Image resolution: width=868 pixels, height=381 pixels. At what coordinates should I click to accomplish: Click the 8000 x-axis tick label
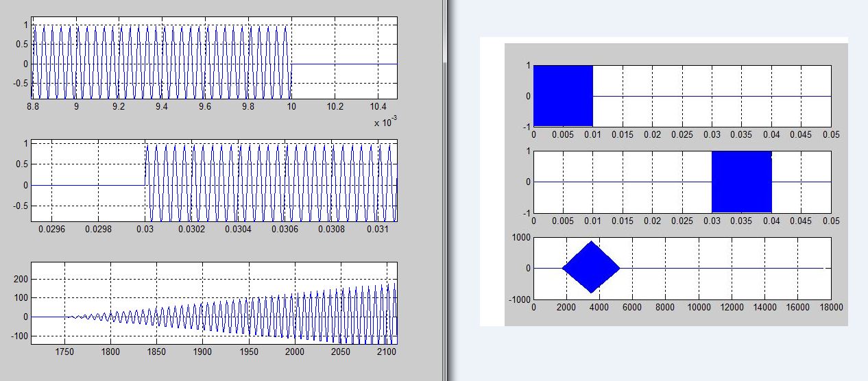pyautogui.click(x=666, y=308)
